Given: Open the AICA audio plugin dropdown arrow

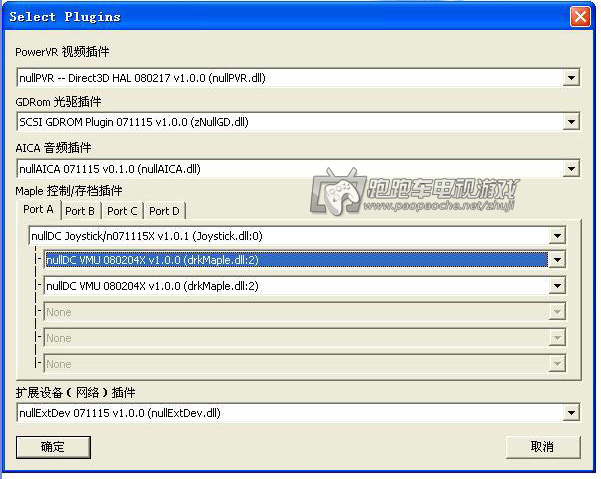Looking at the screenshot, I should tap(571, 169).
